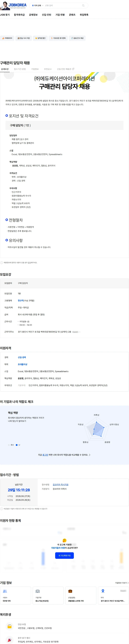
Task: Click the 산업(업종) briefcase icon card
Action: (x=81, y=596)
